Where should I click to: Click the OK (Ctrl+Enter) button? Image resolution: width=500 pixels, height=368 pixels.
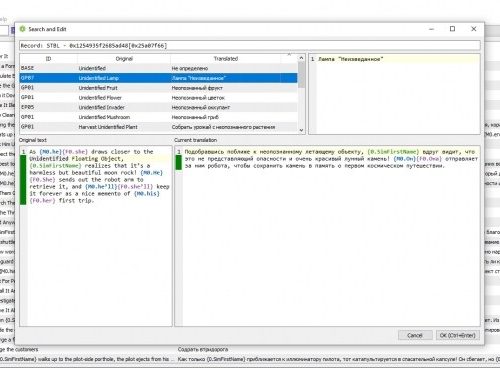458,335
